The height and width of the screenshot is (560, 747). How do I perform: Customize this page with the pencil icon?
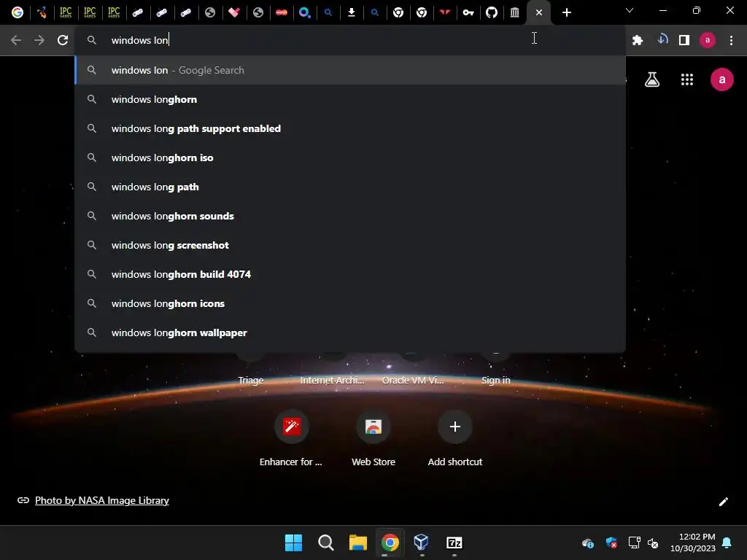point(723,502)
